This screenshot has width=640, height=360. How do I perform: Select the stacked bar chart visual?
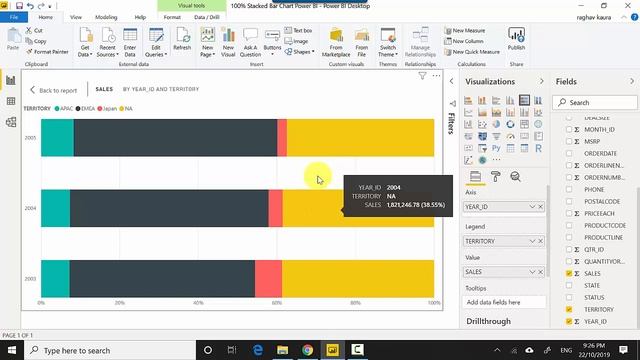point(468,100)
